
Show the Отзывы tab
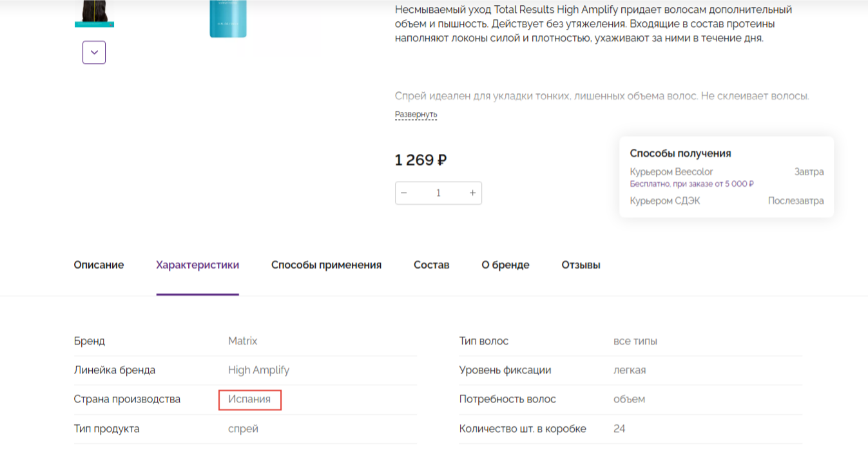point(581,265)
